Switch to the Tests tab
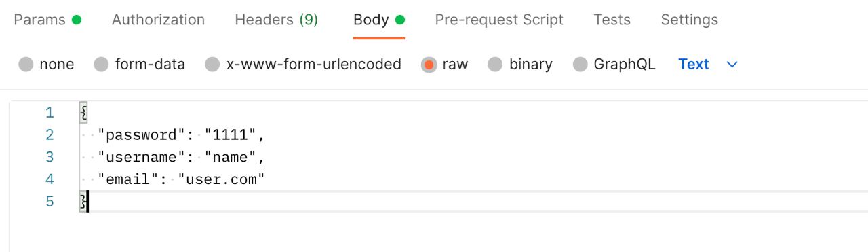The height and width of the screenshot is (252, 868). click(612, 20)
